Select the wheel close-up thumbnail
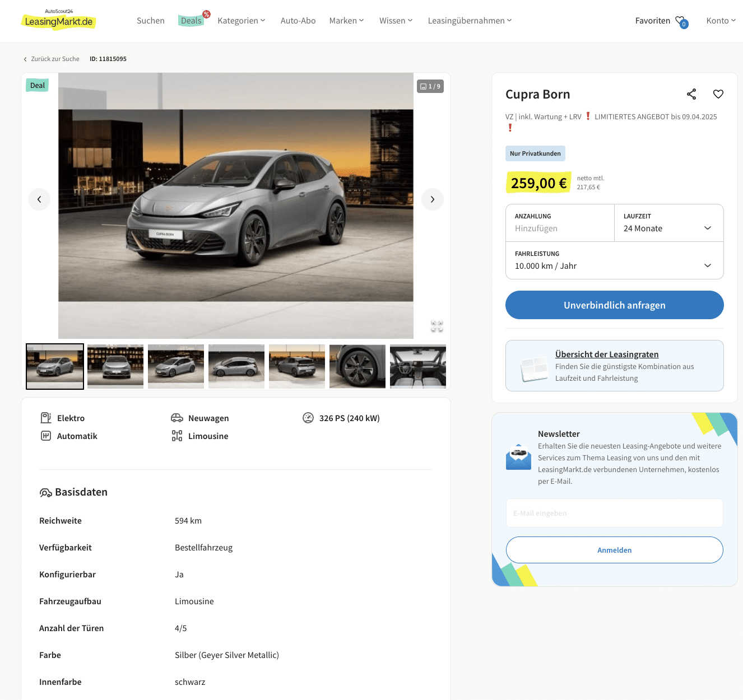 tap(357, 366)
